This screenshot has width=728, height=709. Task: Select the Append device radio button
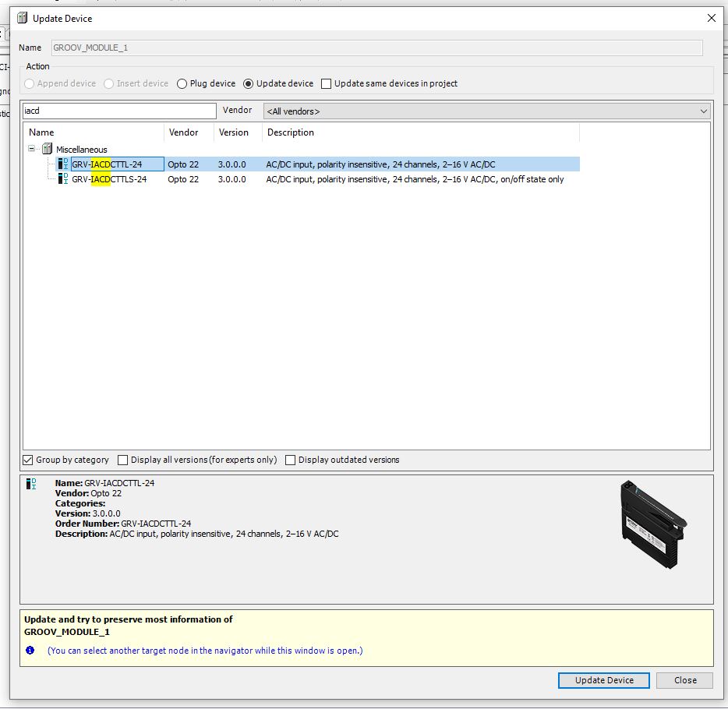pyautogui.click(x=30, y=83)
